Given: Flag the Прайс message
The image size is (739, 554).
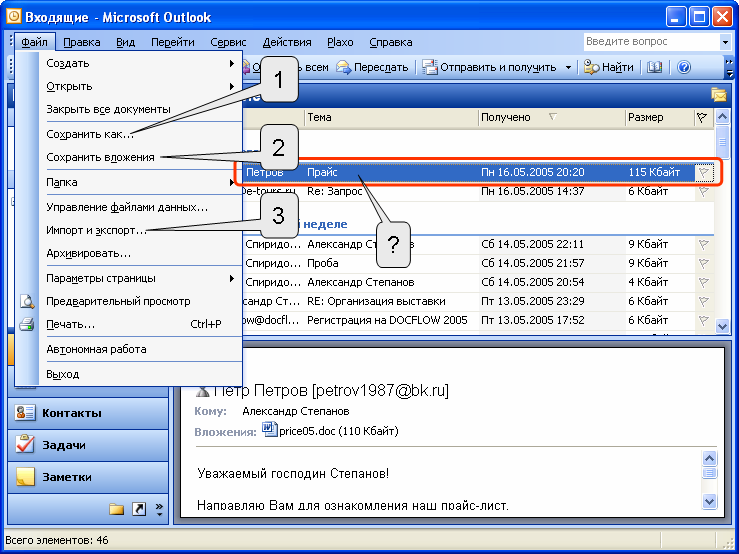Looking at the screenshot, I should pyautogui.click(x=704, y=173).
